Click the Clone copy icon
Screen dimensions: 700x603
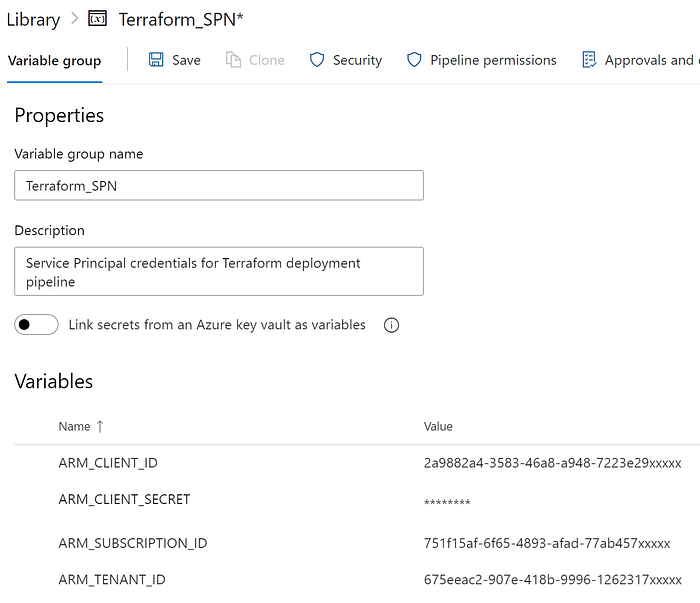[x=233, y=59]
